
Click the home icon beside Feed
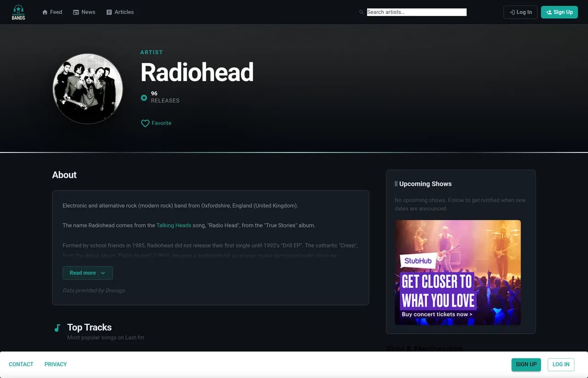click(x=45, y=12)
